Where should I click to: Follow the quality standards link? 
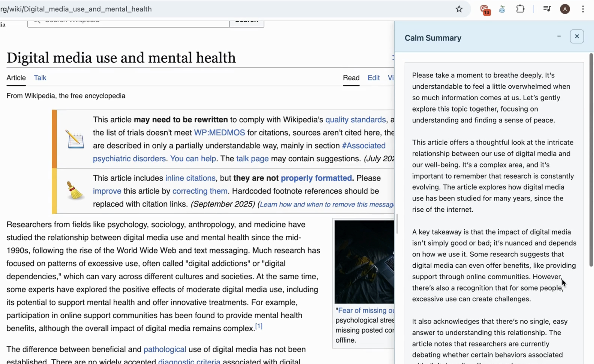355,120
